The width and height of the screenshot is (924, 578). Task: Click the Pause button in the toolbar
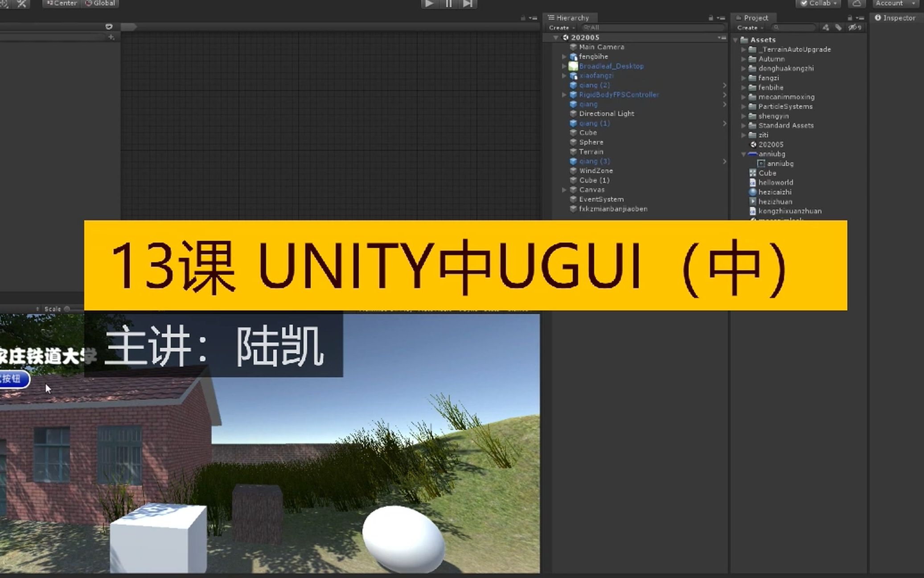coord(448,4)
